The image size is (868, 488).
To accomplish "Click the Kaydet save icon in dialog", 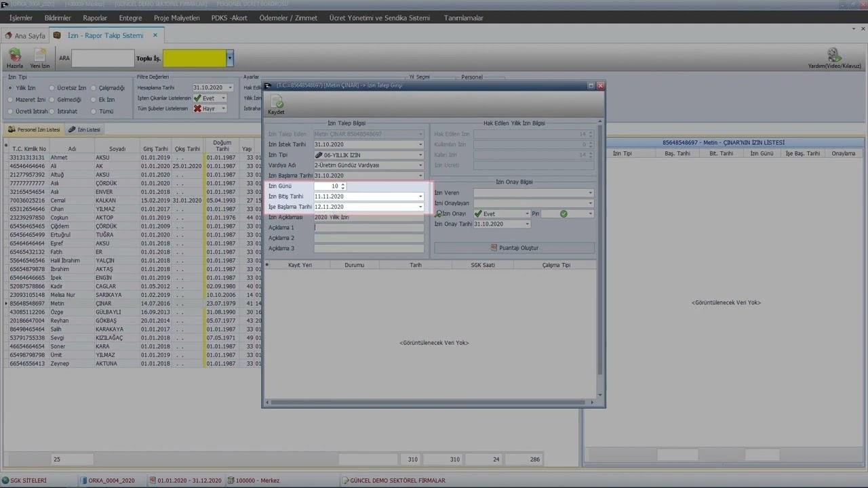I will coord(276,105).
